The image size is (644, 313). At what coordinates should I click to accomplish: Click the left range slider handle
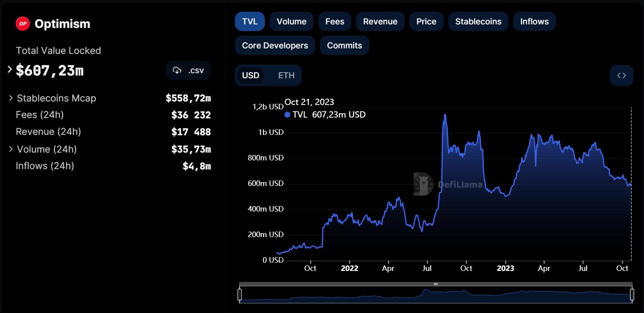click(x=240, y=295)
